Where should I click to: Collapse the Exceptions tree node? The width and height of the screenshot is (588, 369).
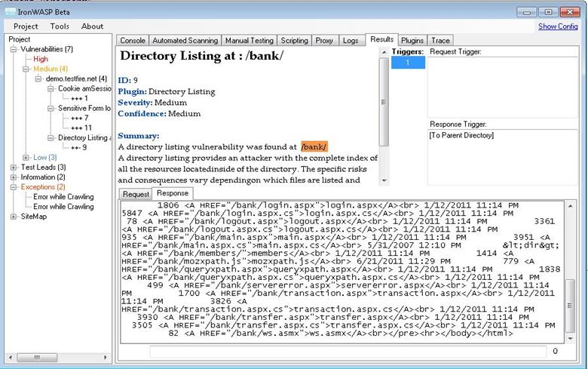click(x=14, y=186)
